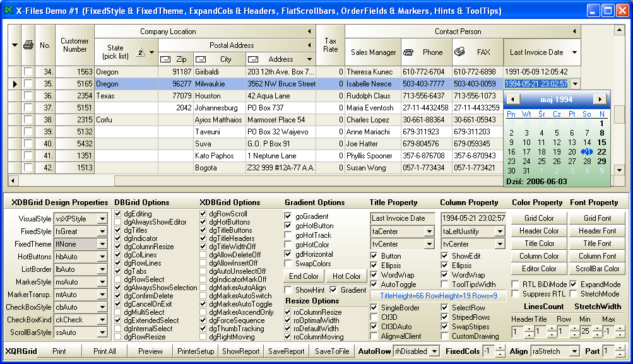Click the Print All button
The image size is (633, 364).
104,351
